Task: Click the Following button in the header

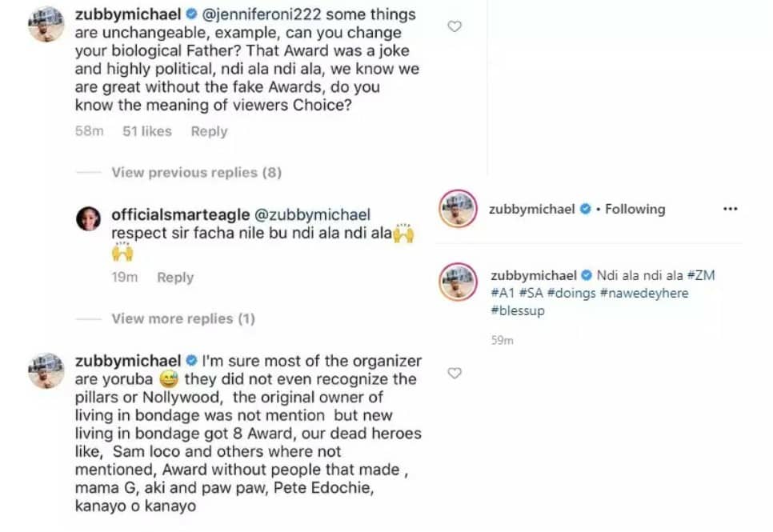Action: [635, 209]
